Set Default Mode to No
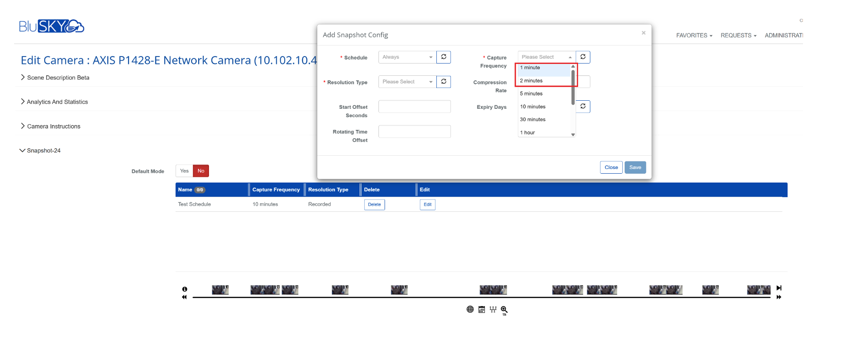Image resolution: width=868 pixels, height=337 pixels. 201,171
